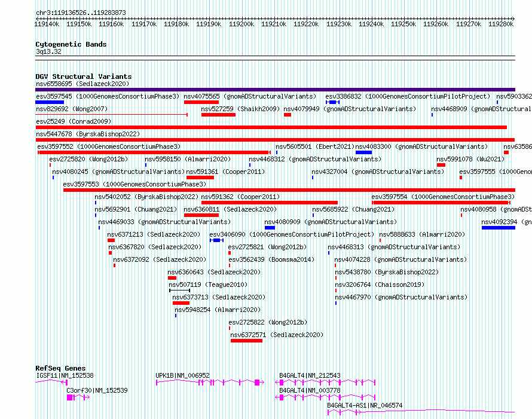Screen dimensions: 532x419
Task: Open nsv5605501 (Ebert2021) label
Action: 315,146
